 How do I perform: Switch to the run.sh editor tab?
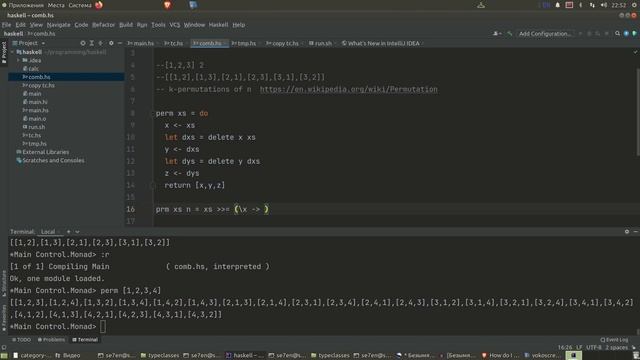[x=321, y=43]
